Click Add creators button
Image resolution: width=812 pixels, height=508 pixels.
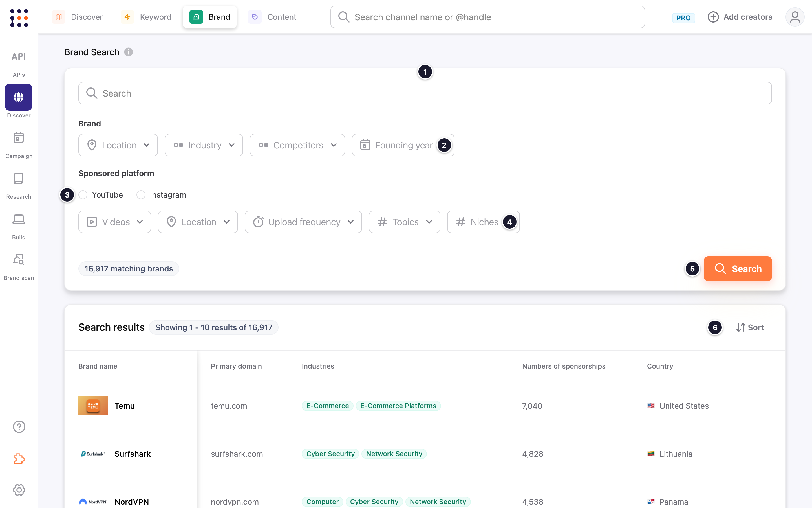[740, 17]
